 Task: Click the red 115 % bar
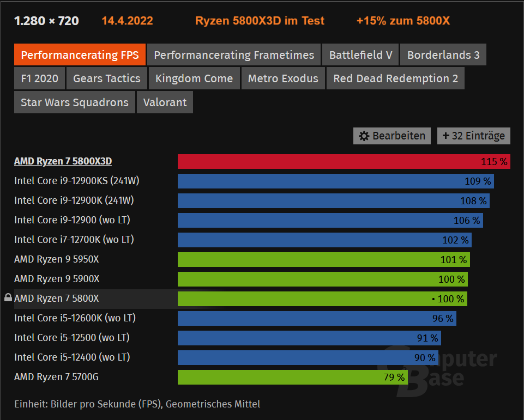344,162
